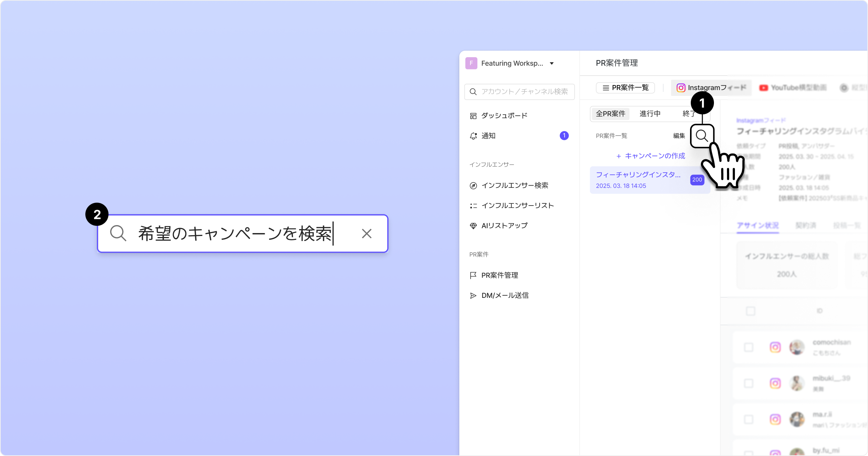Viewport: 868px width, 456px height.
Task: Open AIリストアップ diamond item
Action: pyautogui.click(x=504, y=225)
